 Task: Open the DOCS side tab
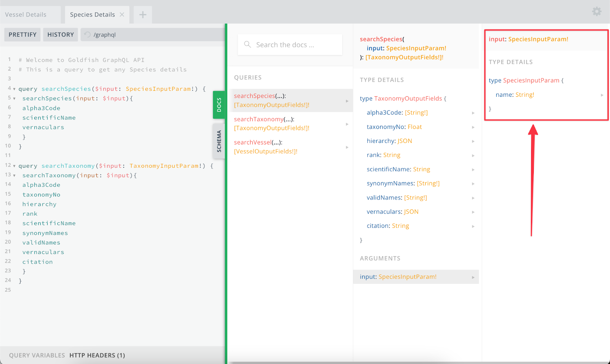click(x=219, y=105)
